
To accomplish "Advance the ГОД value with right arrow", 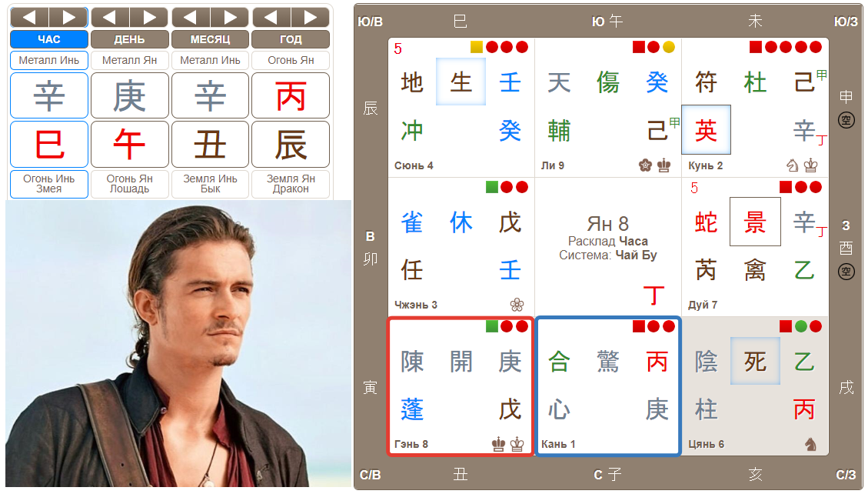I will tap(311, 17).
